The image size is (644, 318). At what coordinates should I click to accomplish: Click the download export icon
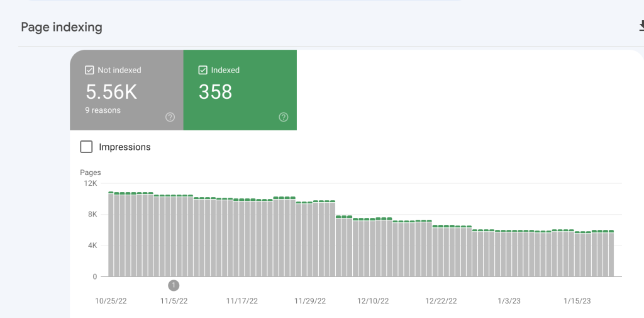coord(641,26)
